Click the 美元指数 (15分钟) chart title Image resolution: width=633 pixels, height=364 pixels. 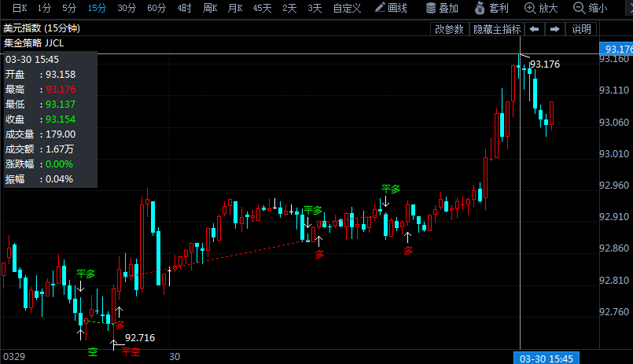click(x=42, y=28)
